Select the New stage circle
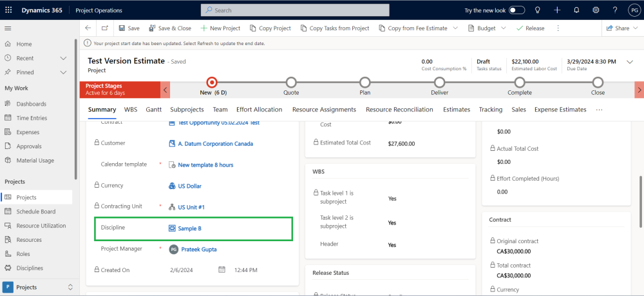This screenshot has width=644, height=296. (x=212, y=82)
